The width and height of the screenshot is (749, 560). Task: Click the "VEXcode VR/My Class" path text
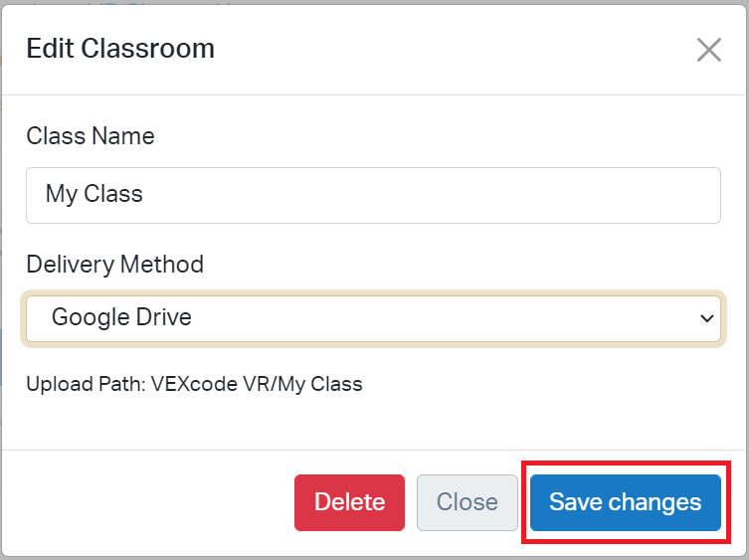point(257,384)
